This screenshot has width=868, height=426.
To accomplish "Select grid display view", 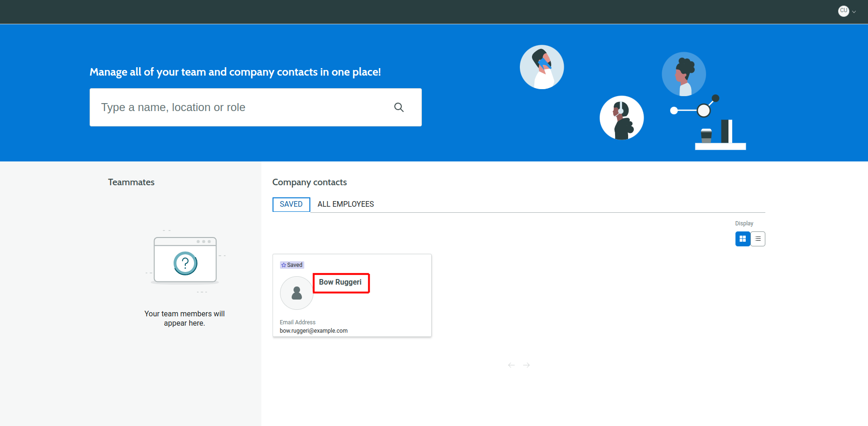I will (x=742, y=239).
